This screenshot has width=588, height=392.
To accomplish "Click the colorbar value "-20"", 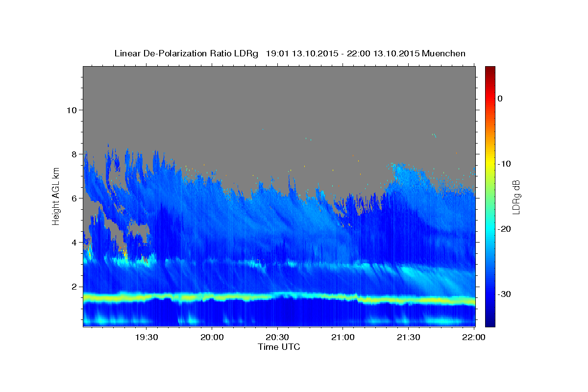I will point(505,229).
